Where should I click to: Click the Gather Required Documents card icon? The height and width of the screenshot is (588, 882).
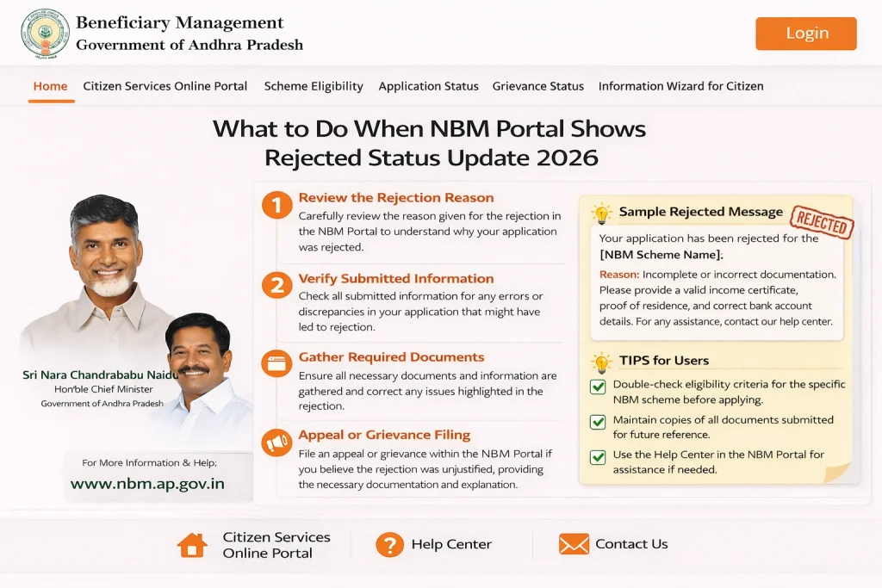pos(276,363)
